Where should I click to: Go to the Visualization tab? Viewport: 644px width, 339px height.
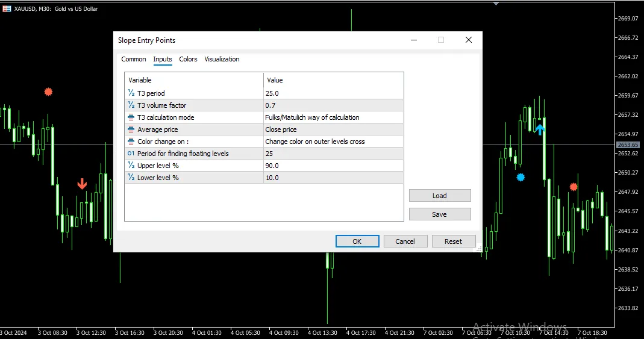pos(222,59)
